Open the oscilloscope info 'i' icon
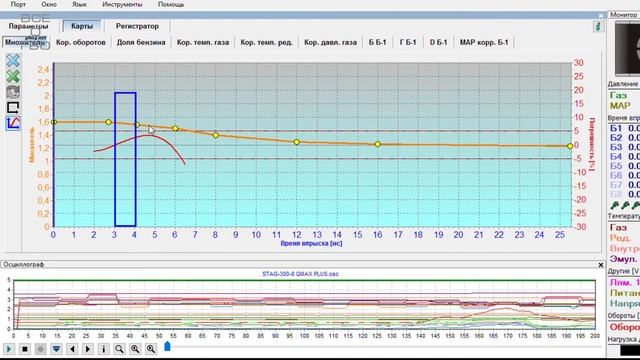 (x=104, y=349)
